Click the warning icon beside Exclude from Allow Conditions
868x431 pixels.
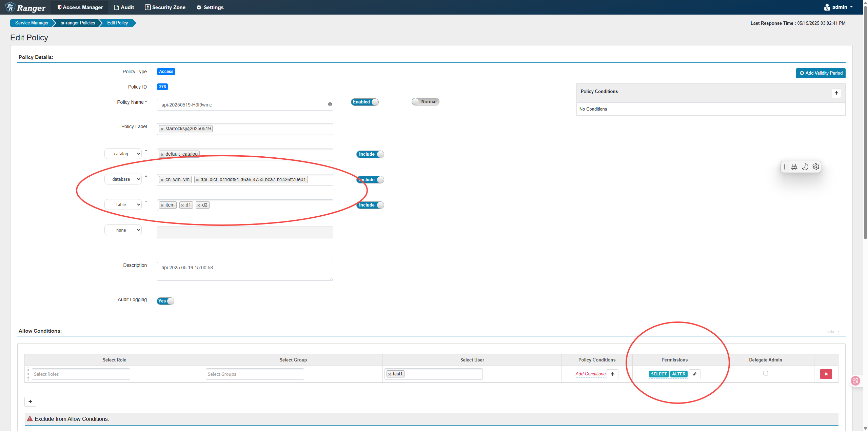[30, 419]
